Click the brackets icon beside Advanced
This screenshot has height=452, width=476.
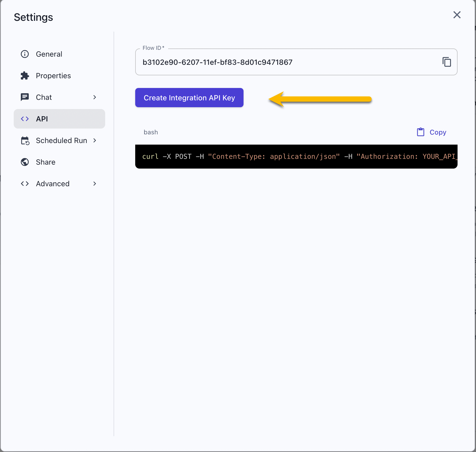(x=25, y=184)
